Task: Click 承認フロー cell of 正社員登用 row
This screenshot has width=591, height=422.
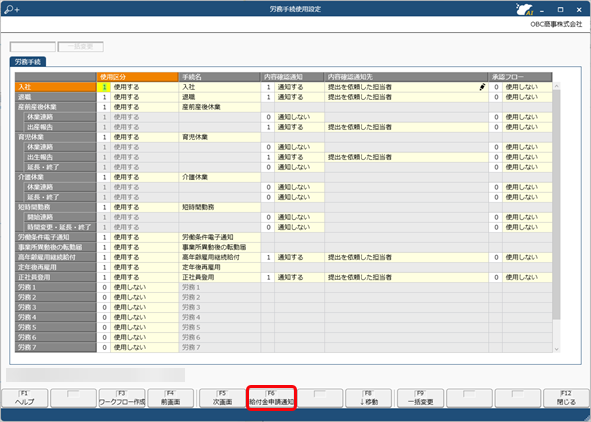Action: [521, 277]
